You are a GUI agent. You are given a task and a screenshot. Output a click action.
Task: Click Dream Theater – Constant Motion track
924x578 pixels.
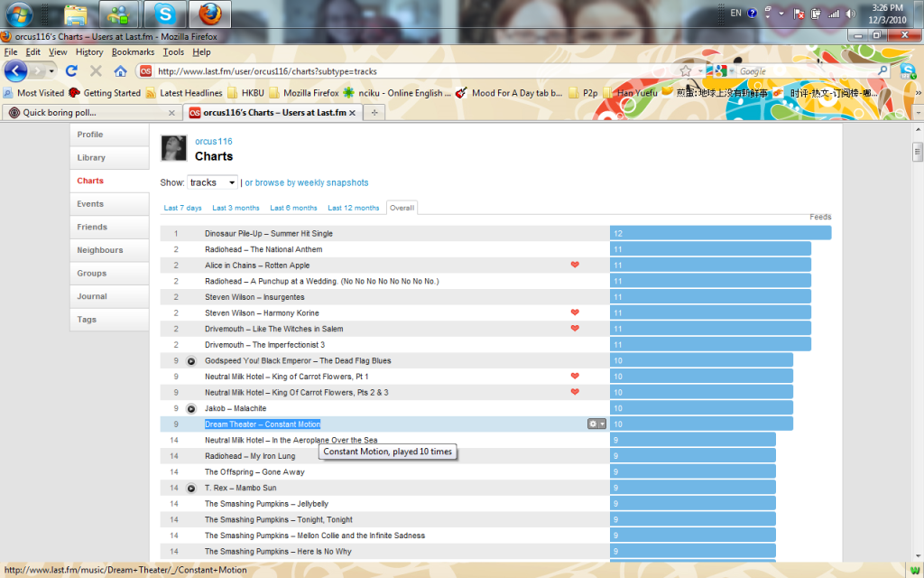pos(263,424)
